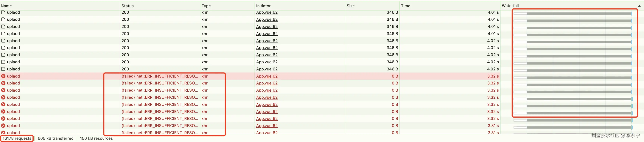The width and height of the screenshot is (644, 142).
Task: Sort requests by the Type column header
Action: pyautogui.click(x=206, y=6)
